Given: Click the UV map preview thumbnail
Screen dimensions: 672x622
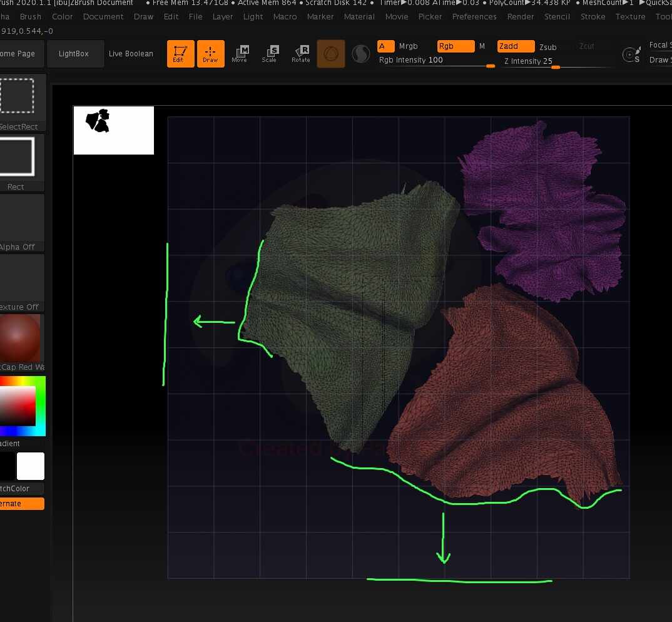Looking at the screenshot, I should pyautogui.click(x=114, y=130).
